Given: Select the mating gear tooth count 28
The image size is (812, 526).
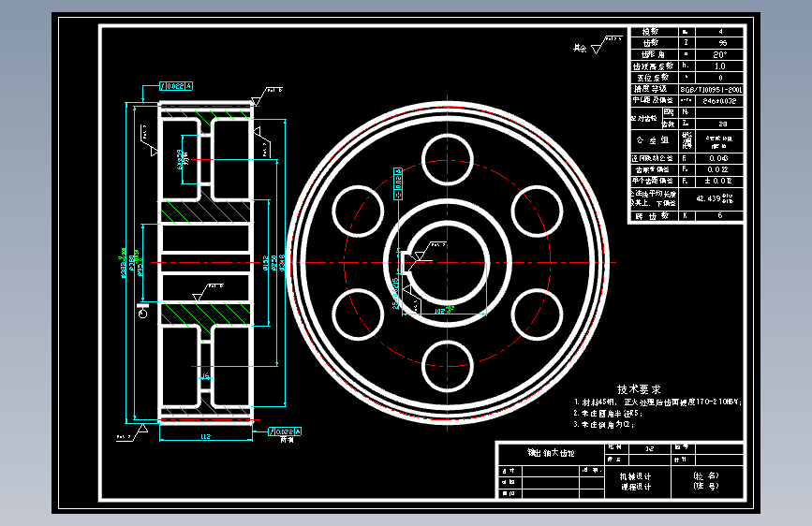Looking at the screenshot, I should pyautogui.click(x=722, y=124).
